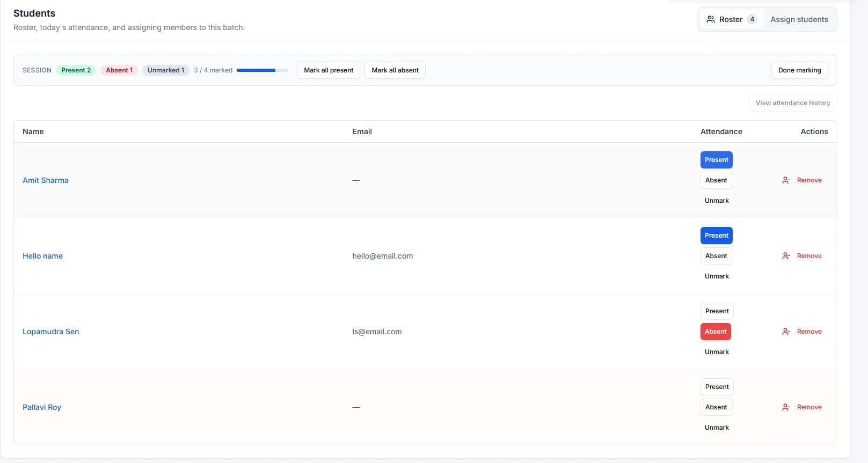Mark Pallavi Roy as Present

click(717, 387)
